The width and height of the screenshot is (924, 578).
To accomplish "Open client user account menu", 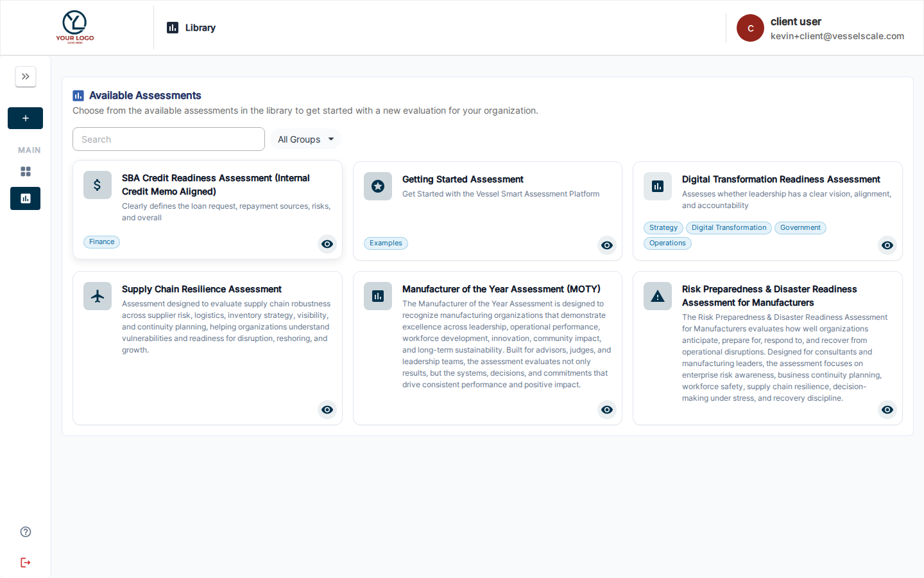I will 821,28.
